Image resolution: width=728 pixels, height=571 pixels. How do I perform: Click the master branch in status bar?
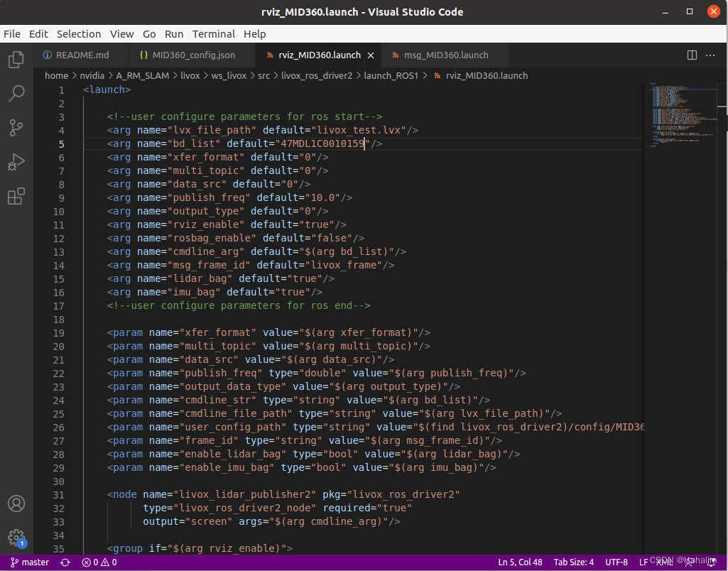click(30, 562)
